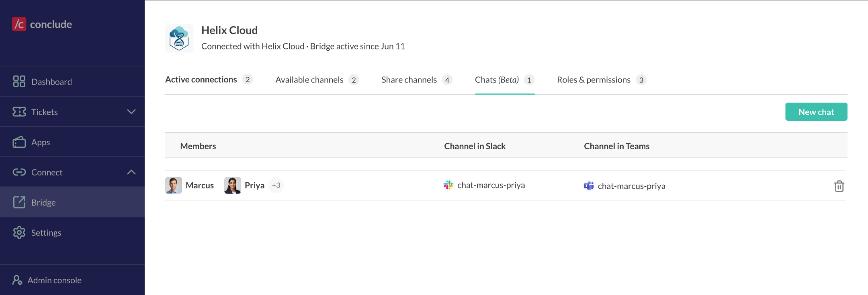This screenshot has width=868, height=295.
Task: Click the Channel in Teams column header
Action: 616,146
